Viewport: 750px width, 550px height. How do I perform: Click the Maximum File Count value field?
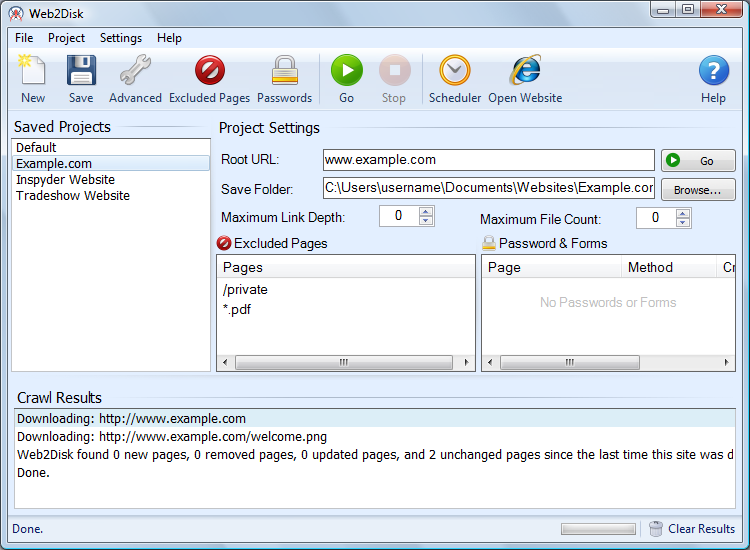point(655,218)
